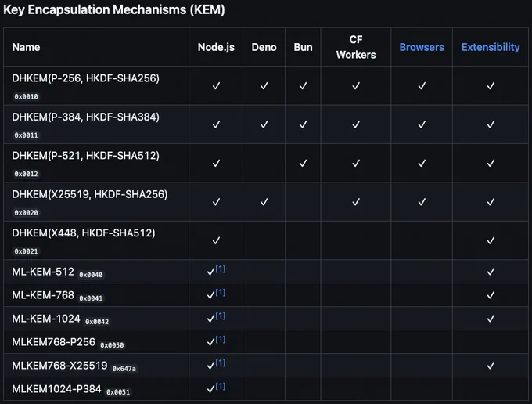Select the text DHKEM(X448, HKDF-SHA512)
Viewport: 532px width, 404px height.
tap(84, 233)
